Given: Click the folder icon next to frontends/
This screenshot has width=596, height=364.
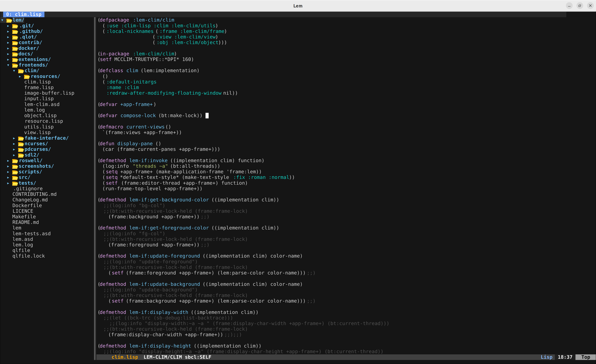Looking at the screenshot, I should click(x=15, y=65).
